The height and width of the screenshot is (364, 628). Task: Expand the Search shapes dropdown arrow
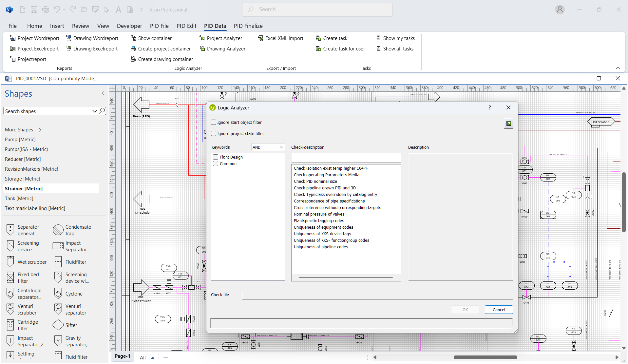[x=94, y=111]
